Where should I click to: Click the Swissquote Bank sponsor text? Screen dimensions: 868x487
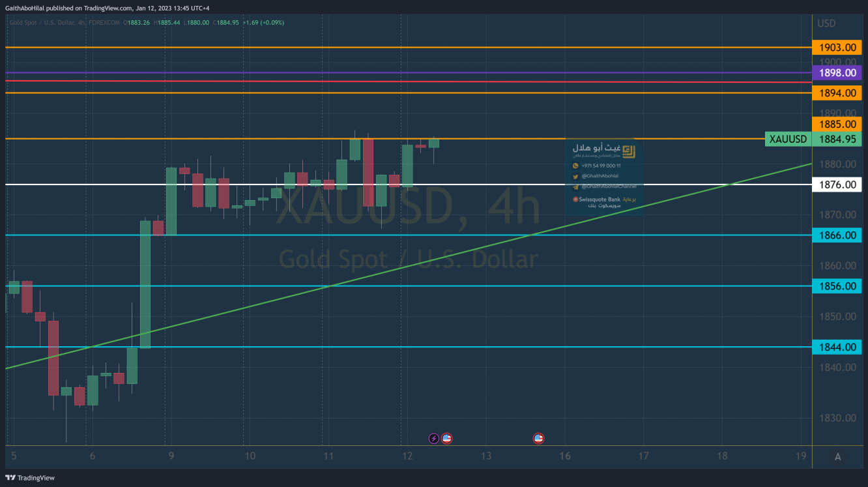coord(600,199)
